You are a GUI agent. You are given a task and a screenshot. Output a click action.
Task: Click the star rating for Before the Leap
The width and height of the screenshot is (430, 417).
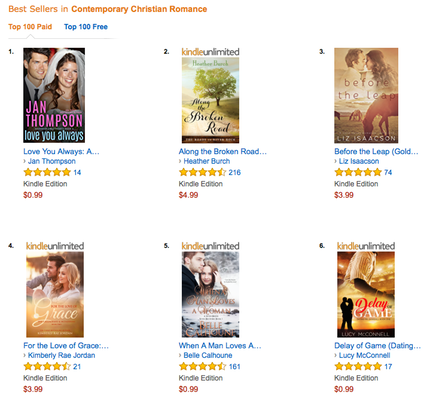[358, 172]
